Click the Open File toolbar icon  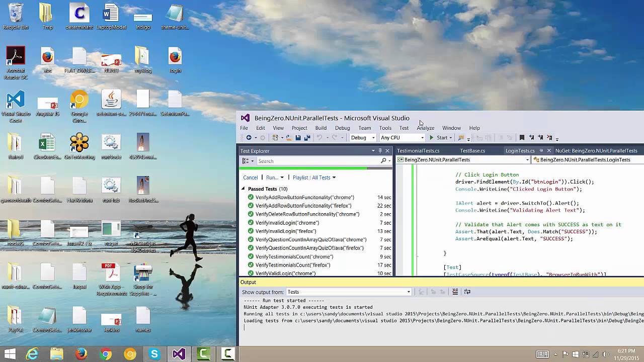click(289, 138)
